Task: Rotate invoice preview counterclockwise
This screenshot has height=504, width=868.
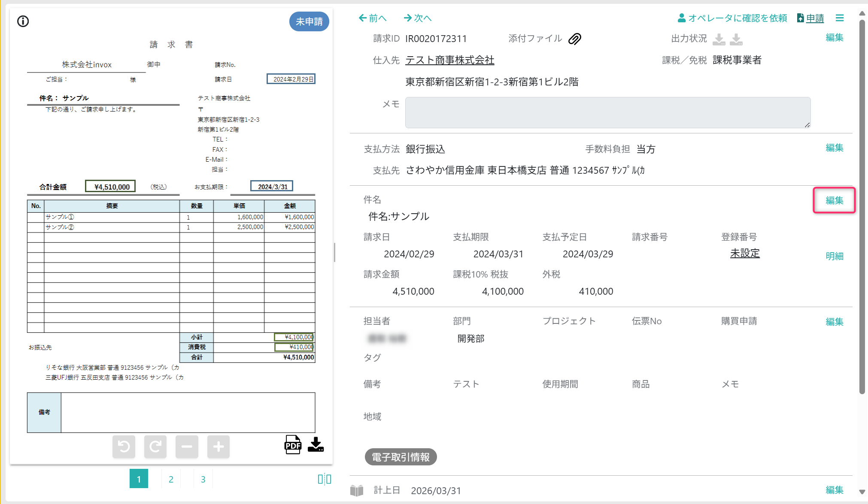Action: (x=124, y=447)
